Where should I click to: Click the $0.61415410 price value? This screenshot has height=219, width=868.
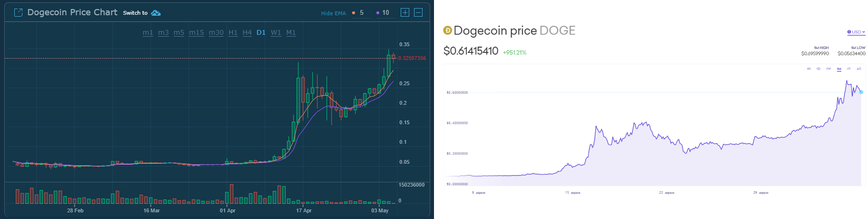tap(471, 51)
